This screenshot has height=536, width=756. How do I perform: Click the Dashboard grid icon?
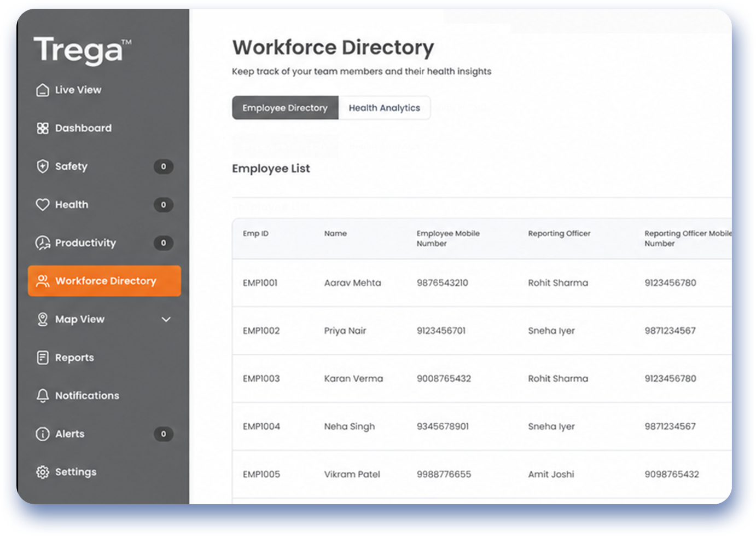click(43, 128)
